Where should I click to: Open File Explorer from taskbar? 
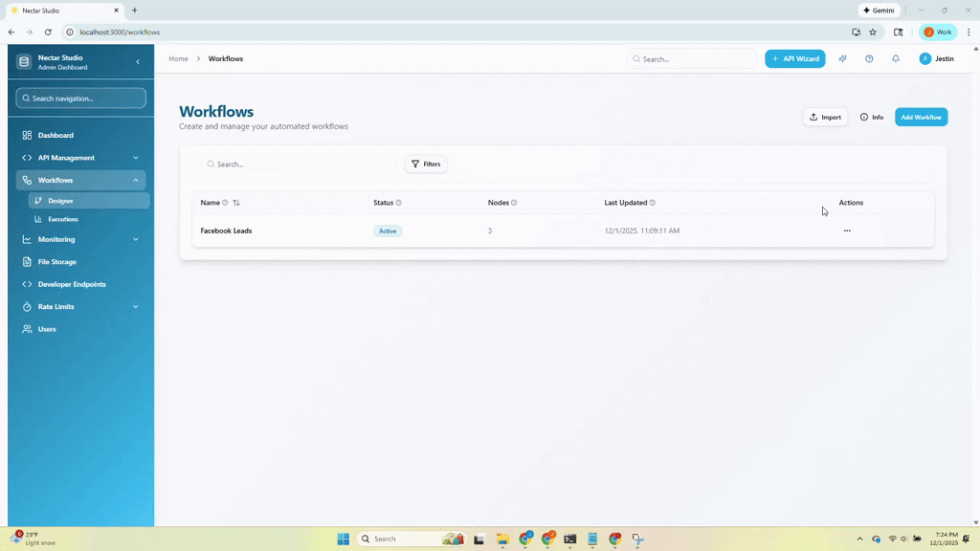click(502, 539)
